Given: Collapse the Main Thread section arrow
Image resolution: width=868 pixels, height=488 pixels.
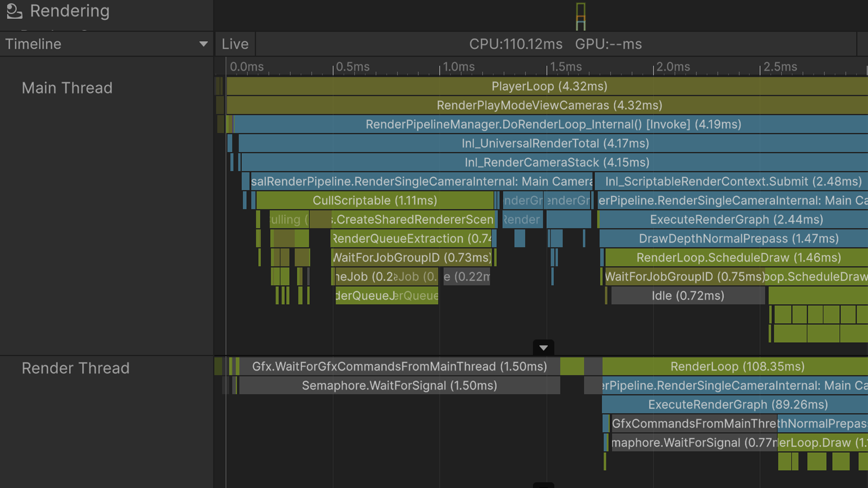Looking at the screenshot, I should point(543,348).
